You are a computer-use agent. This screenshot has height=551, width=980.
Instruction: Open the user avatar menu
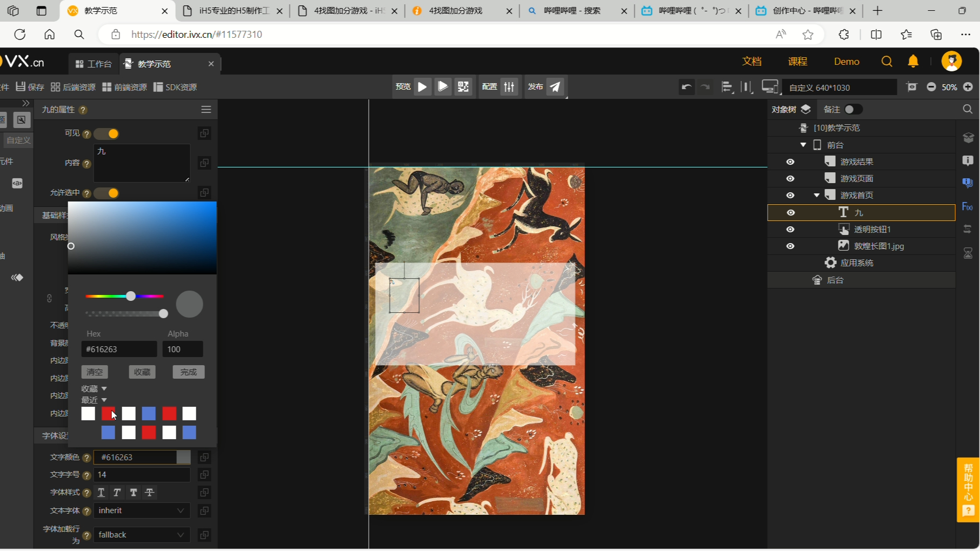[x=951, y=61]
